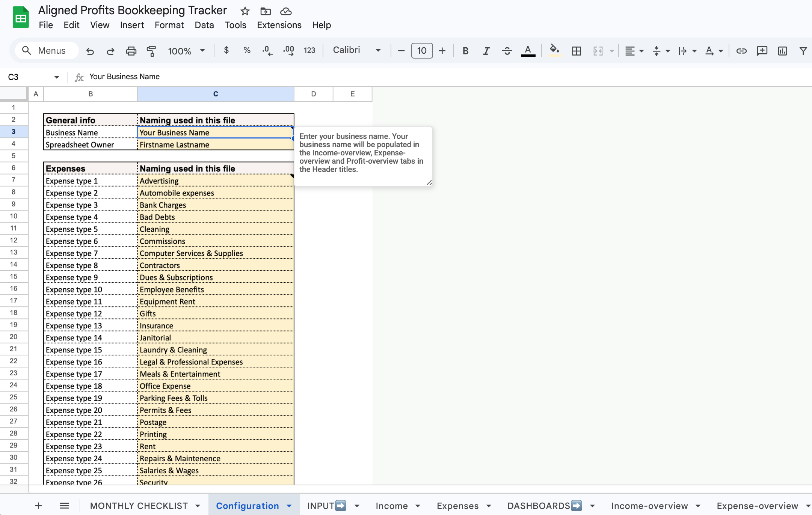The height and width of the screenshot is (515, 812).
Task: Click the insert link icon
Action: point(741,51)
